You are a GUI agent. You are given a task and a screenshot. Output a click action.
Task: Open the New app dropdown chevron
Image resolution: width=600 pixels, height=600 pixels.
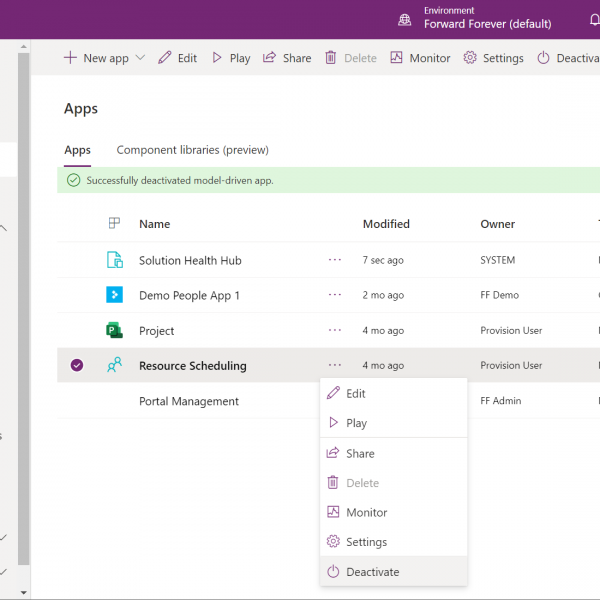[140, 58]
